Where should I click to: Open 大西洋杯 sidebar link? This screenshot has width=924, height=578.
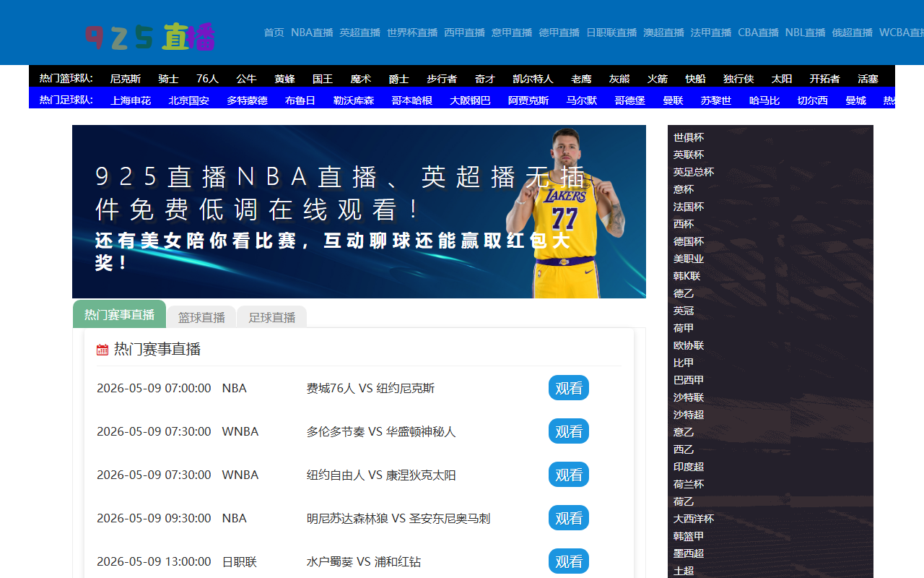(694, 519)
